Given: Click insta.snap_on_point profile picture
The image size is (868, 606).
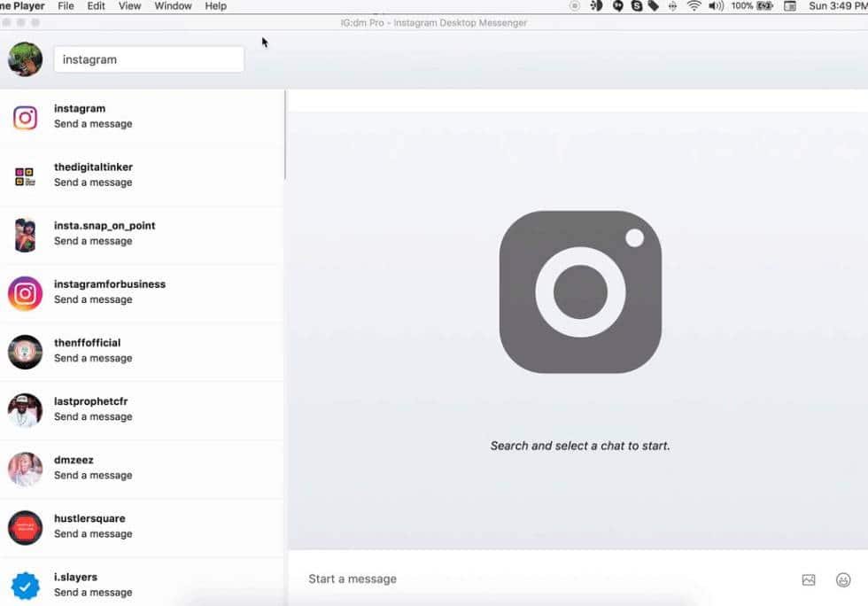Looking at the screenshot, I should 25,235.
